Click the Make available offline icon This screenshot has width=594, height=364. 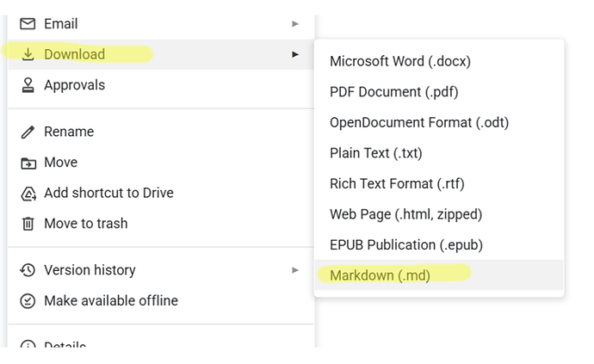(x=28, y=301)
